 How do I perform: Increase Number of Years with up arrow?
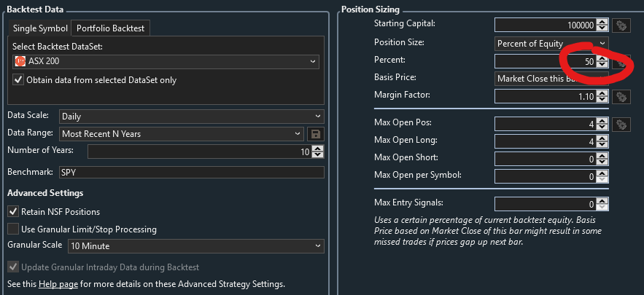coord(318,148)
